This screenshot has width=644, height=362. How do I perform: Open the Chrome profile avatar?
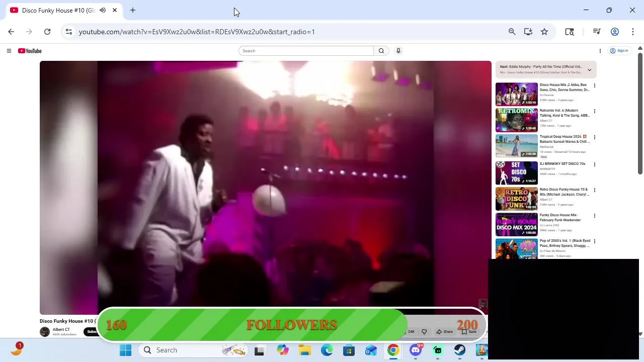pyautogui.click(x=615, y=32)
